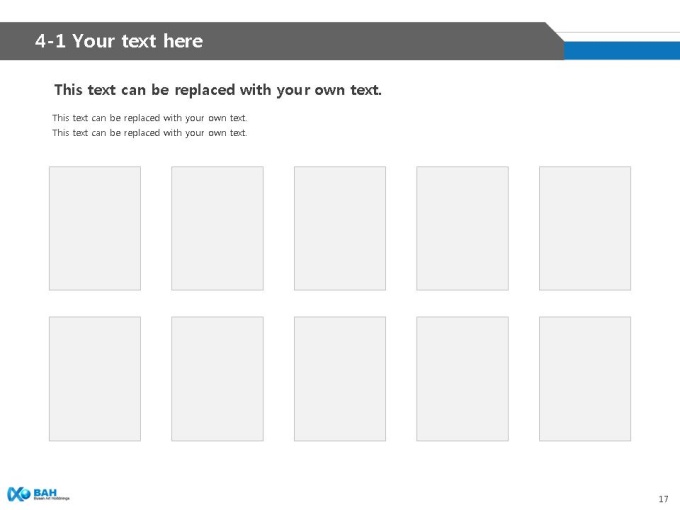
Task: Select the first placeholder box in bottom row
Action: tap(95, 379)
